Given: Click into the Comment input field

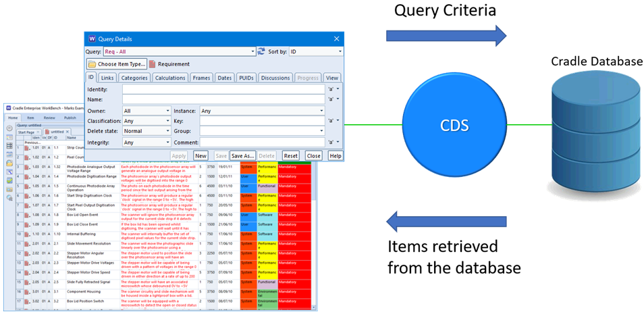Looking at the screenshot, I should tap(262, 142).
